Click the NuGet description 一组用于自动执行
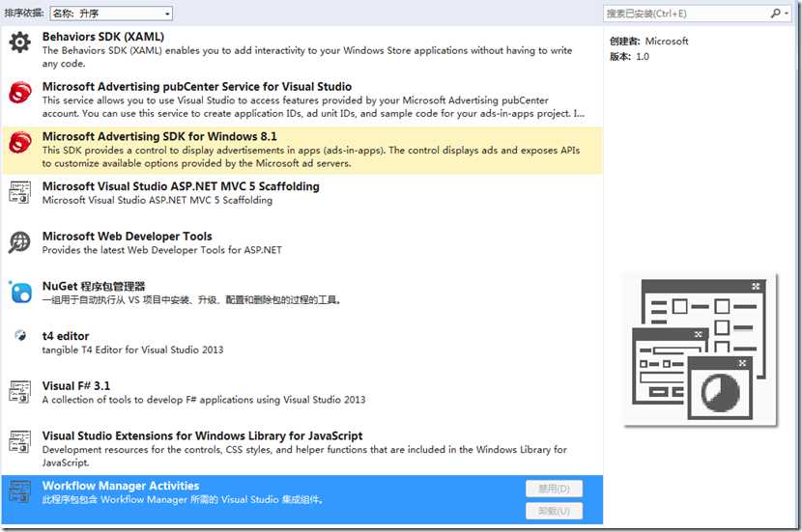 191,299
